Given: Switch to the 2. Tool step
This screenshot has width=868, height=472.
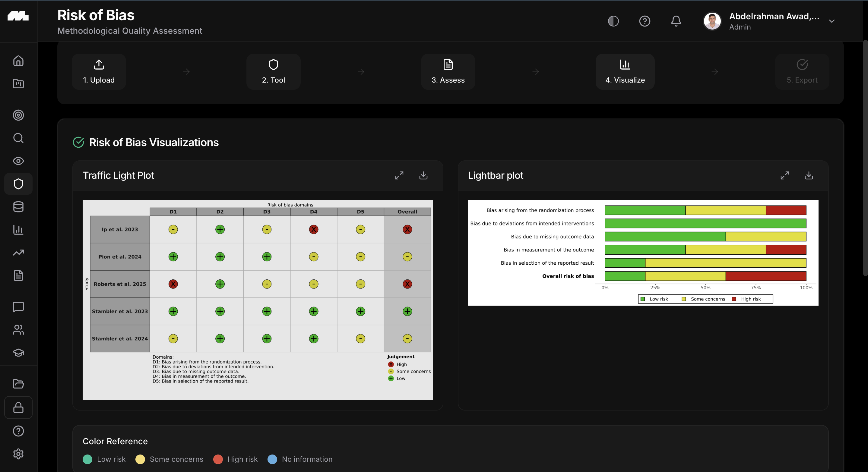Looking at the screenshot, I should click(273, 71).
